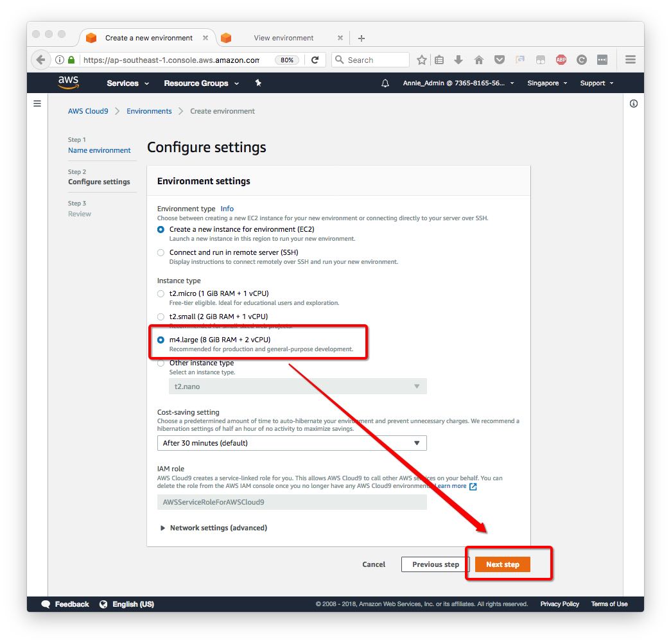Open the hamburger side navigation menu
Image resolution: width=671 pixels, height=644 pixels.
[x=37, y=103]
